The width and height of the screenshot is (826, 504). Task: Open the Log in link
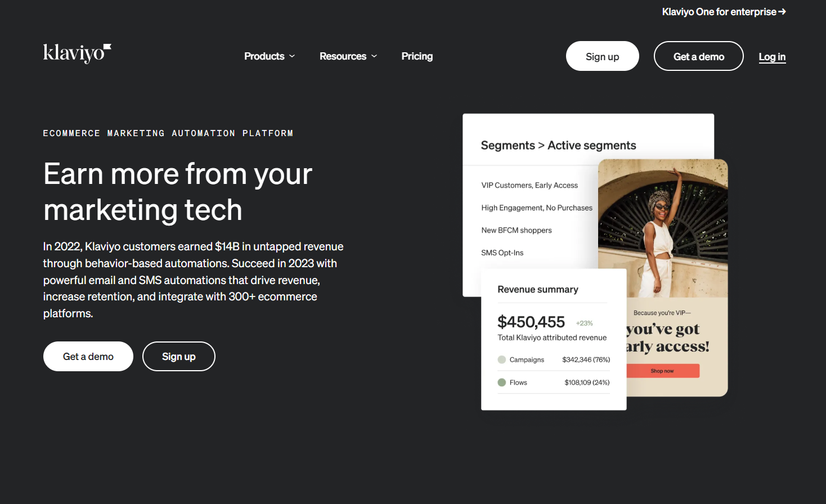coord(772,57)
